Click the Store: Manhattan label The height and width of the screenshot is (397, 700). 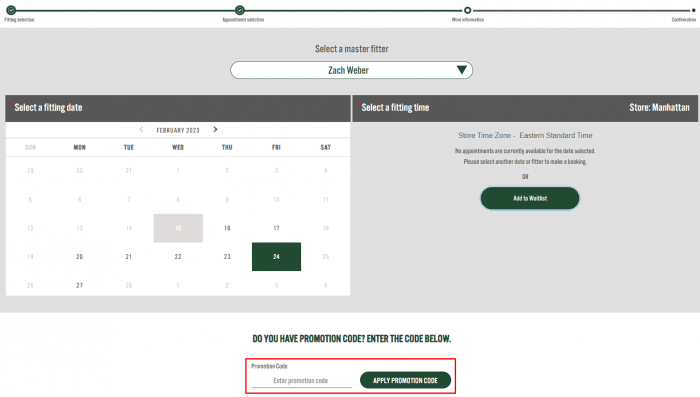coord(659,108)
